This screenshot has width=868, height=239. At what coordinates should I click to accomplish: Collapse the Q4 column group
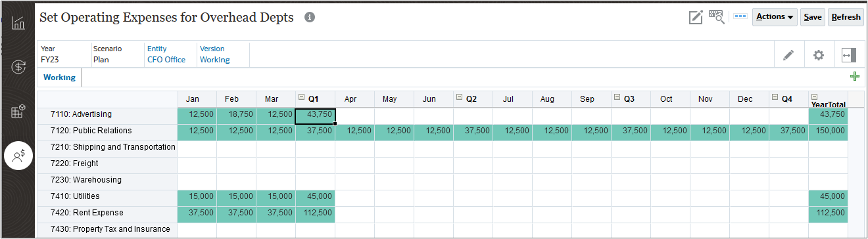point(775,97)
